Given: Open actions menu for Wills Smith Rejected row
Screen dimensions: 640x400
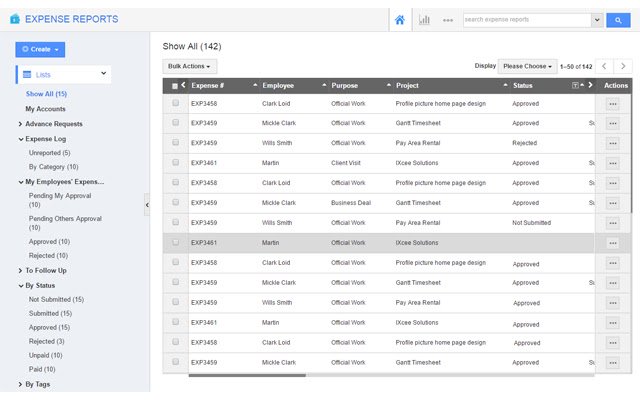Looking at the screenshot, I should tap(613, 143).
